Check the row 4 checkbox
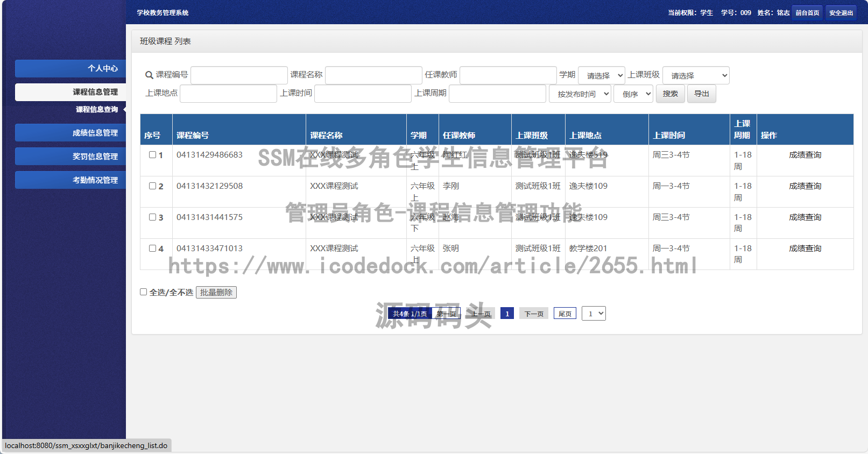The width and height of the screenshot is (868, 454). [x=152, y=249]
